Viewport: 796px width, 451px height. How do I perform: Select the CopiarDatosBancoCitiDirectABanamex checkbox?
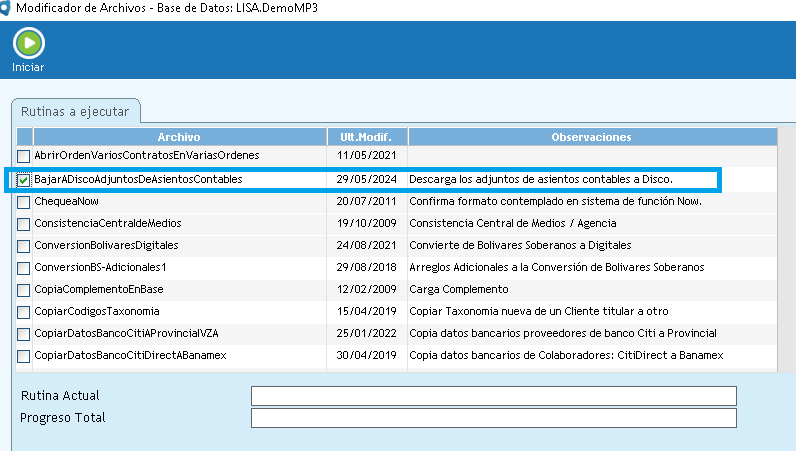(x=24, y=356)
